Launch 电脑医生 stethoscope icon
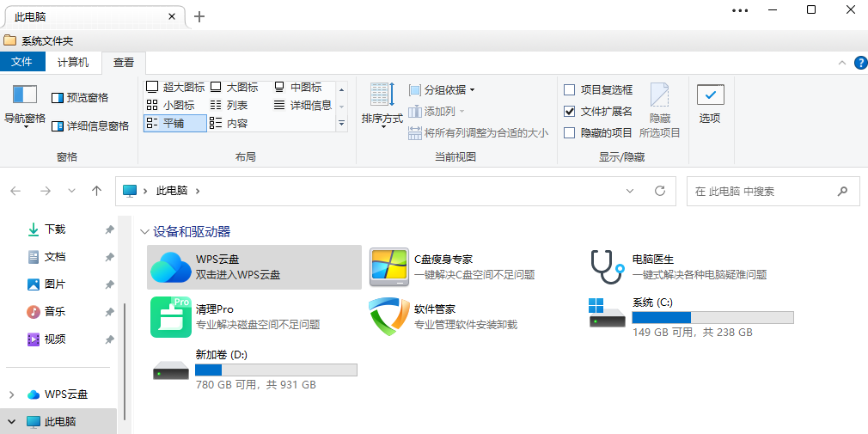Screen dimensions: 868x434 [x=608, y=266]
